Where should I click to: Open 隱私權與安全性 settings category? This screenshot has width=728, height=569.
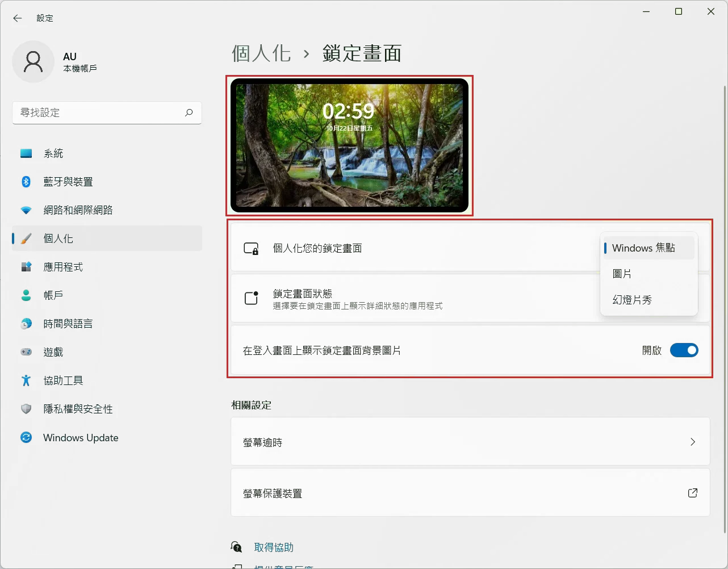[107, 409]
